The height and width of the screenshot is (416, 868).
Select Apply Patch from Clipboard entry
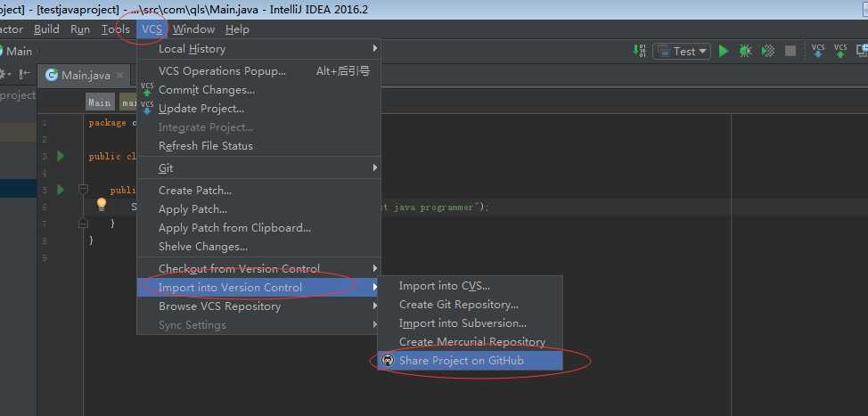point(259,228)
